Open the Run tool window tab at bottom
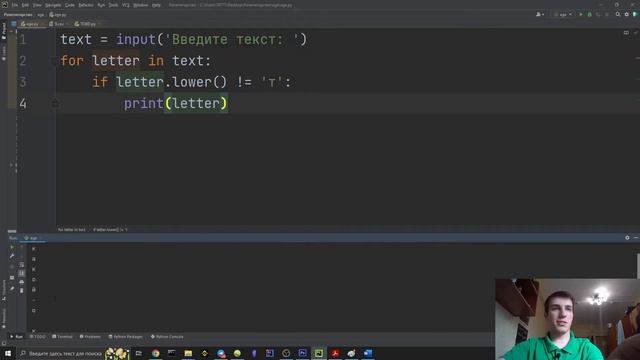 [x=16, y=337]
